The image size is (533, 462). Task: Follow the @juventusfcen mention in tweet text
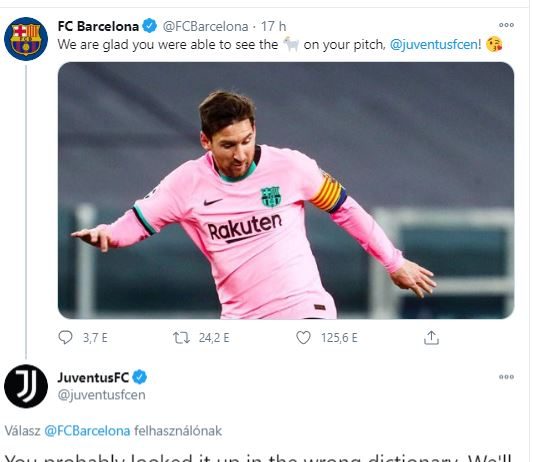435,44
